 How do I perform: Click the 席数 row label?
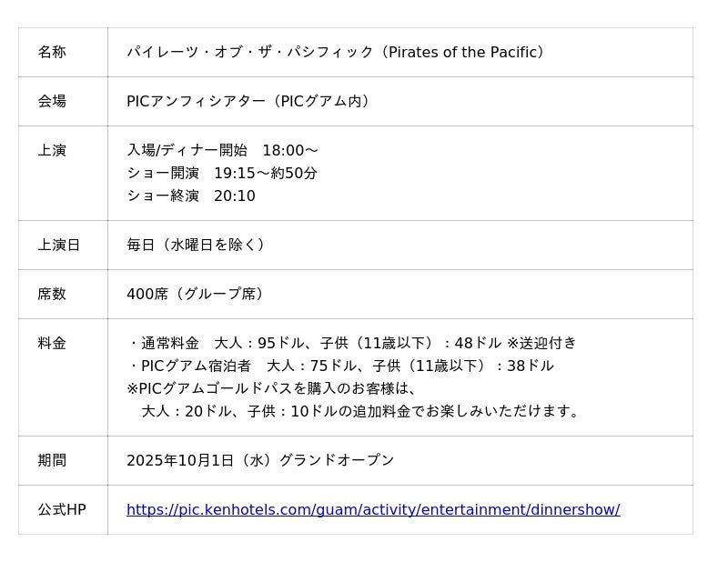pos(52,295)
